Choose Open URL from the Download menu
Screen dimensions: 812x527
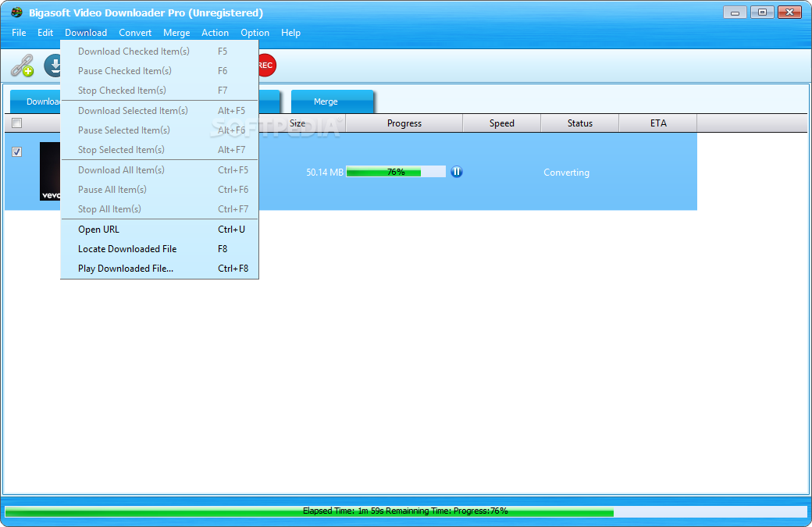pyautogui.click(x=159, y=230)
